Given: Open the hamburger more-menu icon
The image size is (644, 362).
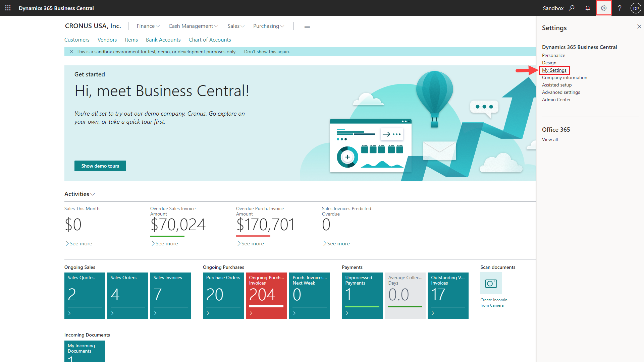Looking at the screenshot, I should 307,26.
